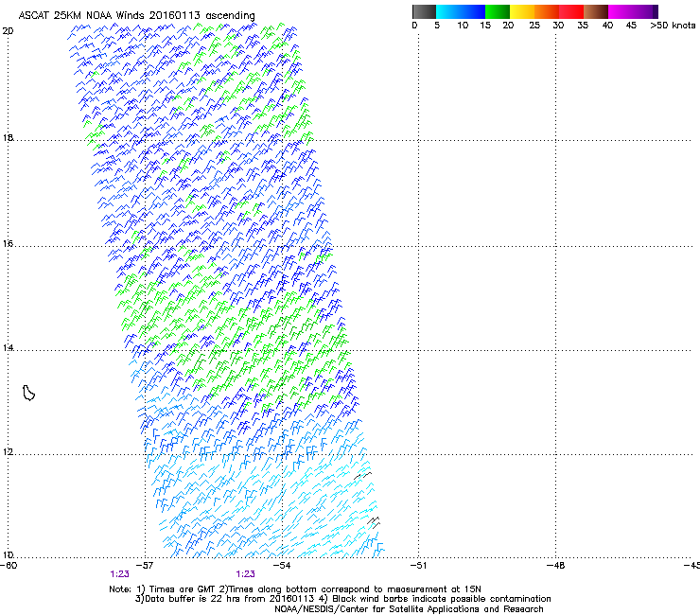Click the '40' legend label

[x=607, y=26]
